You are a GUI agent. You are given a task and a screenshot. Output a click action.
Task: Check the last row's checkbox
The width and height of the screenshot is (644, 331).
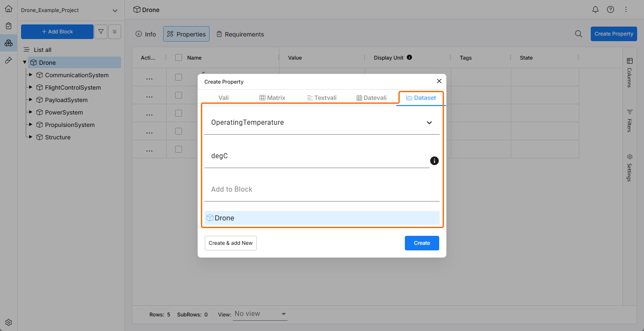179,149
